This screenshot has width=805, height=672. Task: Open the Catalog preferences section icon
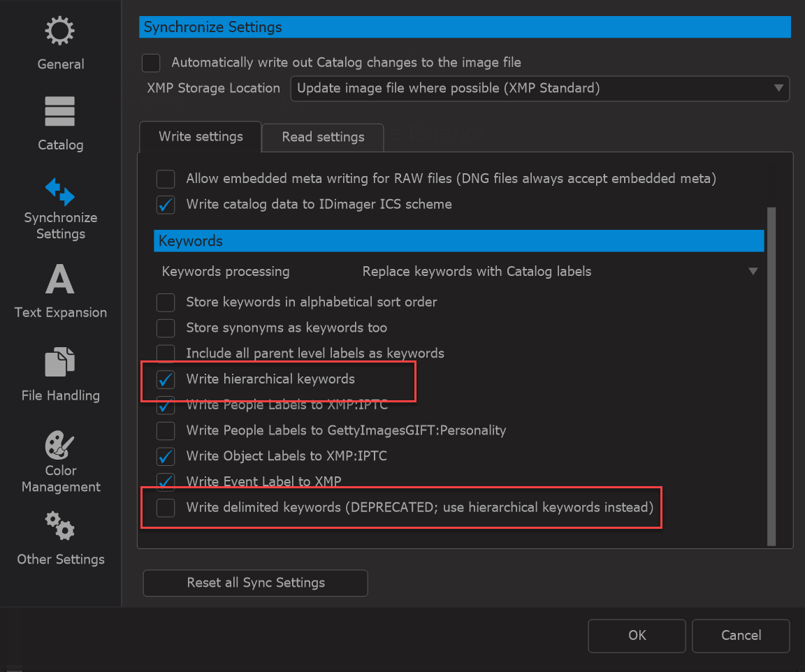coord(60,111)
